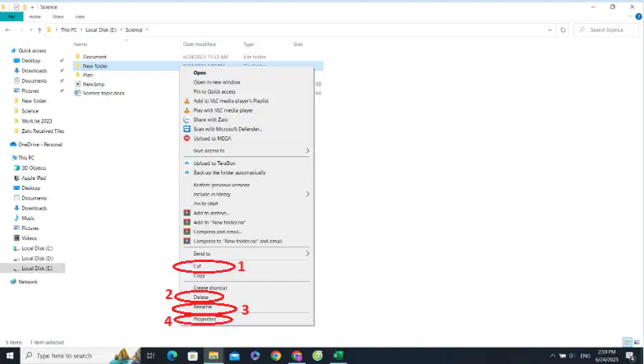Choose Create shortcut
The image size is (644, 364).
[210, 288]
